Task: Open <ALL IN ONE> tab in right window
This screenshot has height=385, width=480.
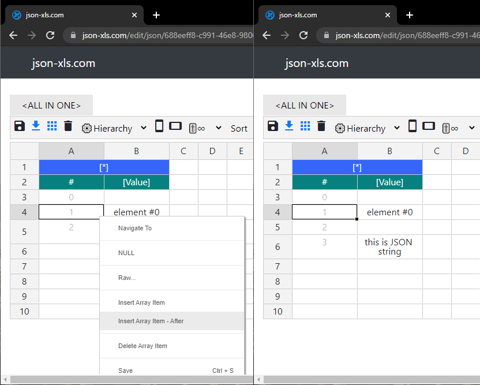Action: 305,105
